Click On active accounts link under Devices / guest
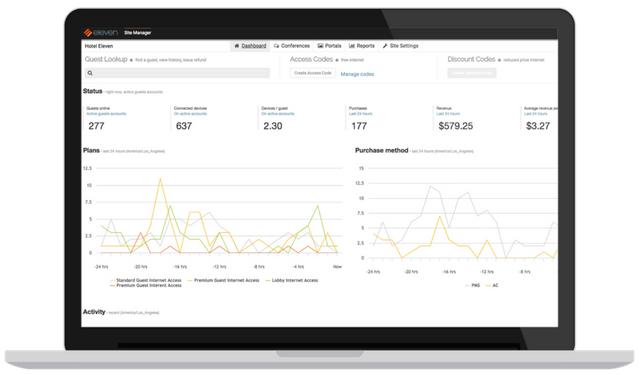The width and height of the screenshot is (640, 375). pos(278,114)
